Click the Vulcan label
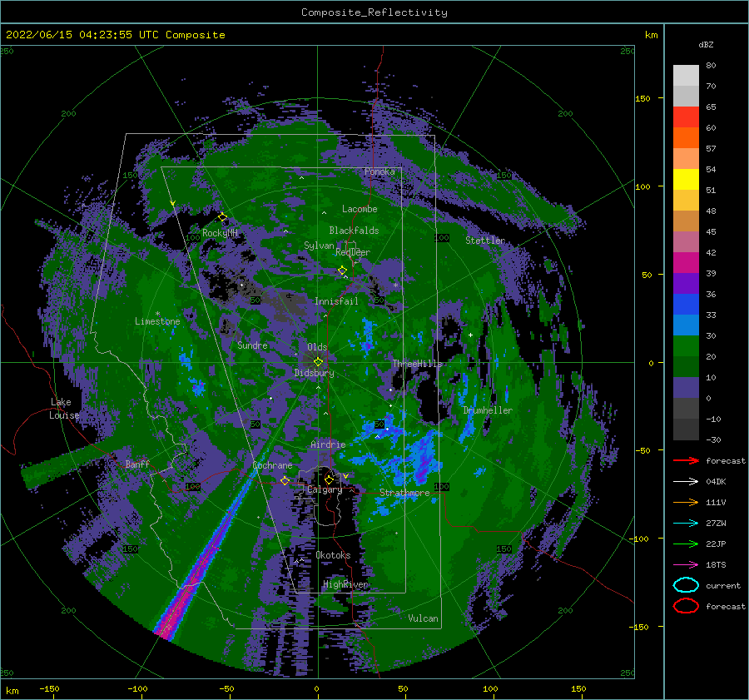The width and height of the screenshot is (749, 700). 424,618
